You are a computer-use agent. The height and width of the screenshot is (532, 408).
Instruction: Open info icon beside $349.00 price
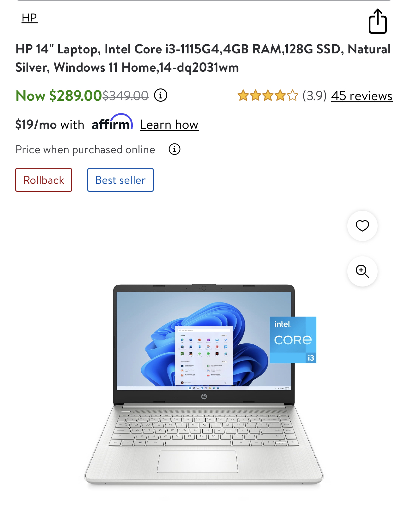click(x=161, y=95)
